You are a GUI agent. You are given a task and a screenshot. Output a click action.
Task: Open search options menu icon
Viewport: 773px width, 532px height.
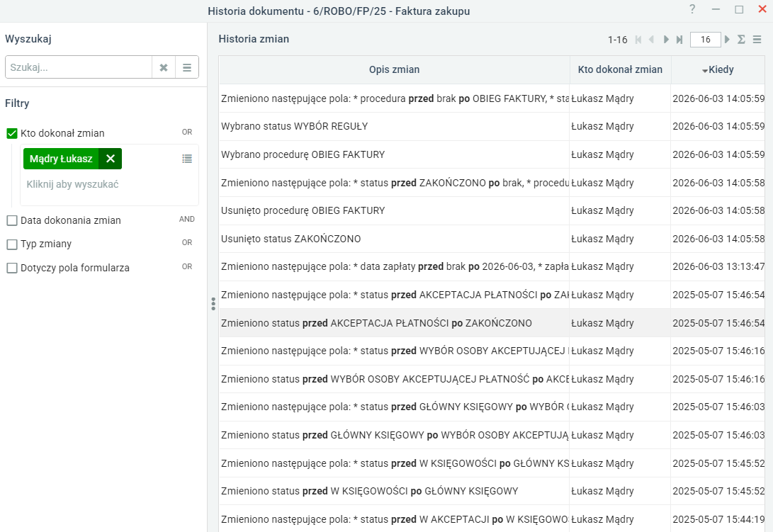point(187,67)
